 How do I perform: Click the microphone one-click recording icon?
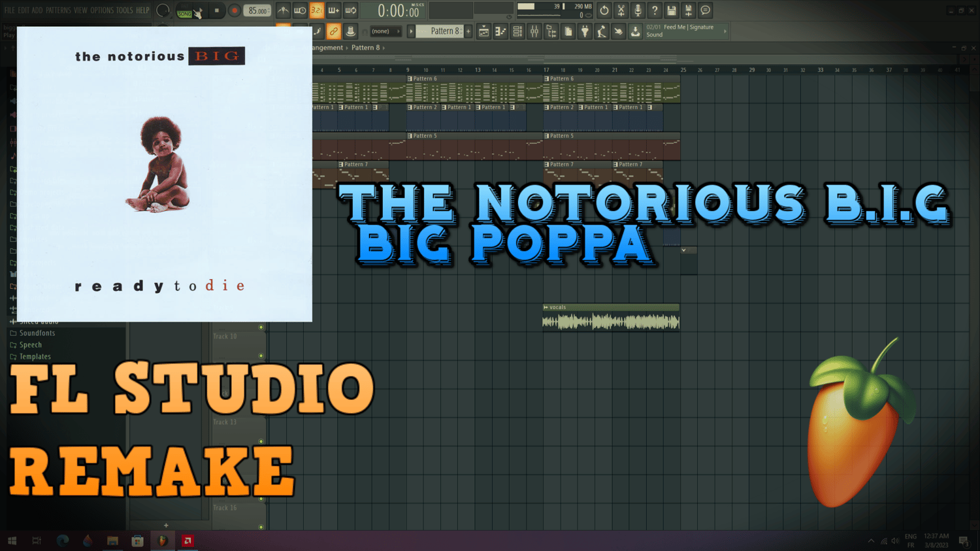coord(638,10)
